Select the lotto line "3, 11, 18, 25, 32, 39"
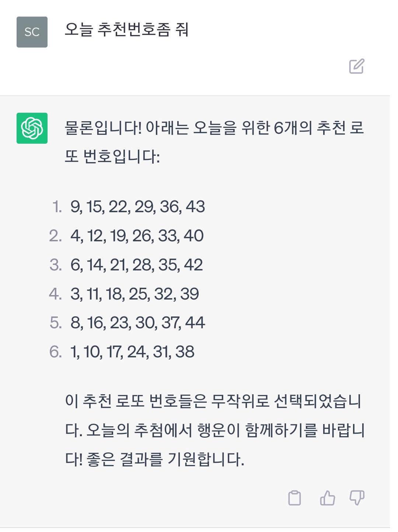The width and height of the screenshot is (398, 532). click(x=135, y=294)
